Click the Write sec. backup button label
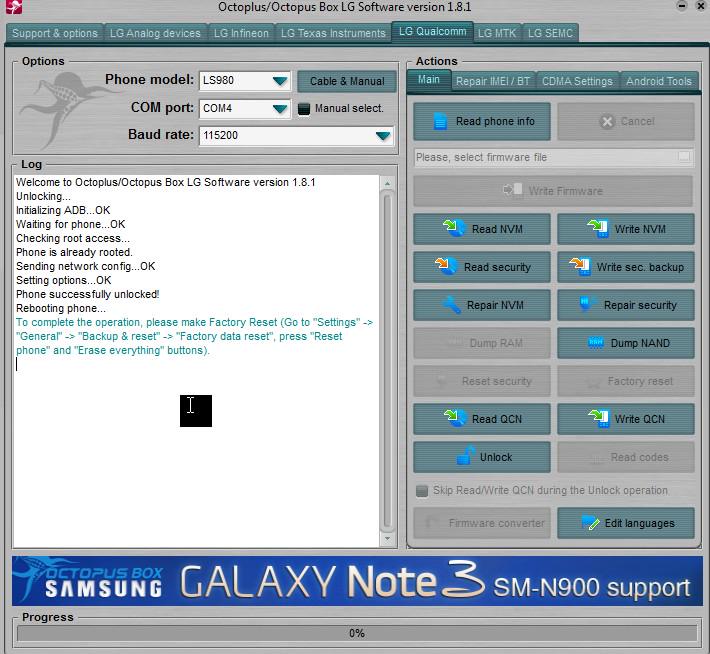 coord(640,267)
